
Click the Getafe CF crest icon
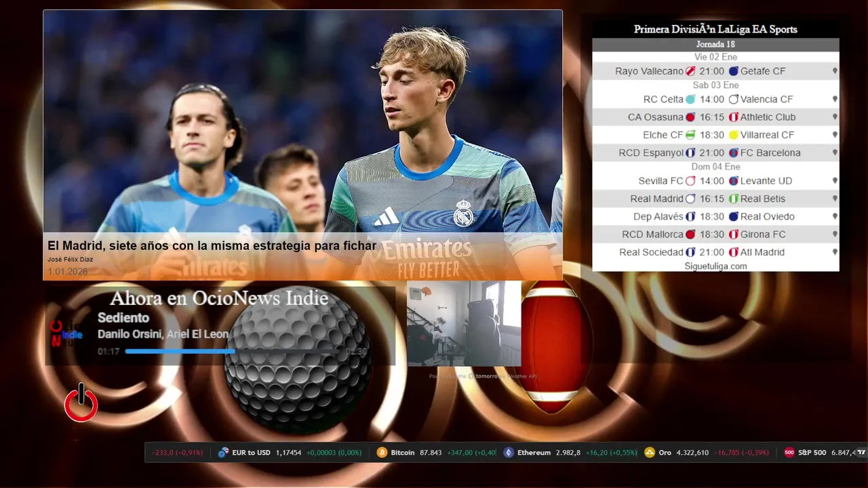(734, 71)
